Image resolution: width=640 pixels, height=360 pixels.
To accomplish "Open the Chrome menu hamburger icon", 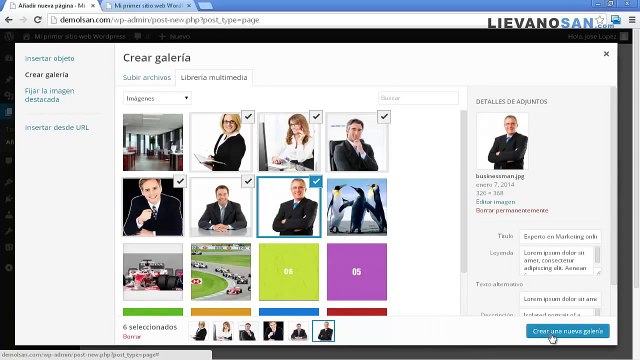I will pyautogui.click(x=632, y=20).
